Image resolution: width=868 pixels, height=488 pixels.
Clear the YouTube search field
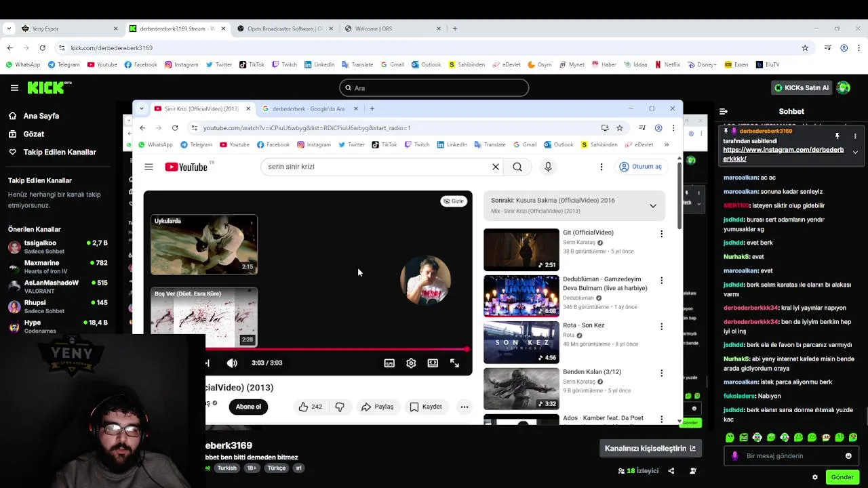pos(496,167)
